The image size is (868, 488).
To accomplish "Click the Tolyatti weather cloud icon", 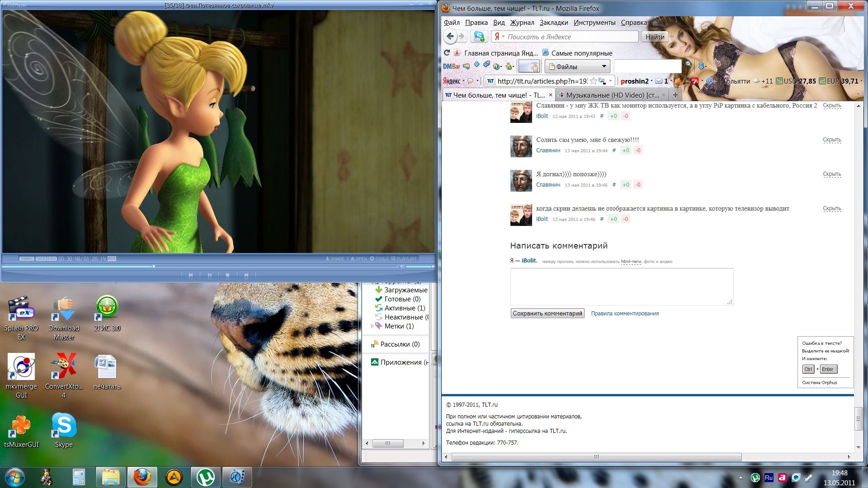I will click(756, 81).
